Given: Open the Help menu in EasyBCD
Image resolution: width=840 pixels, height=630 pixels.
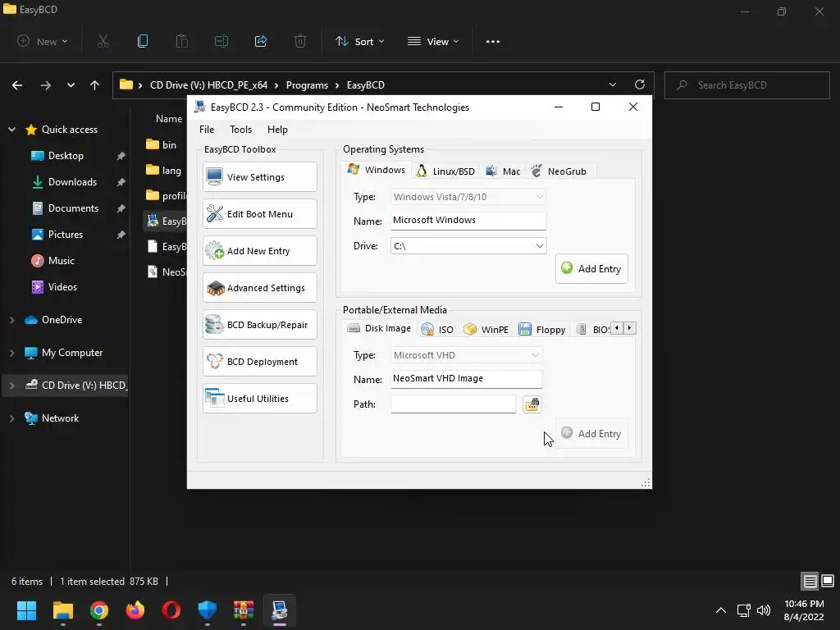Looking at the screenshot, I should tap(277, 130).
